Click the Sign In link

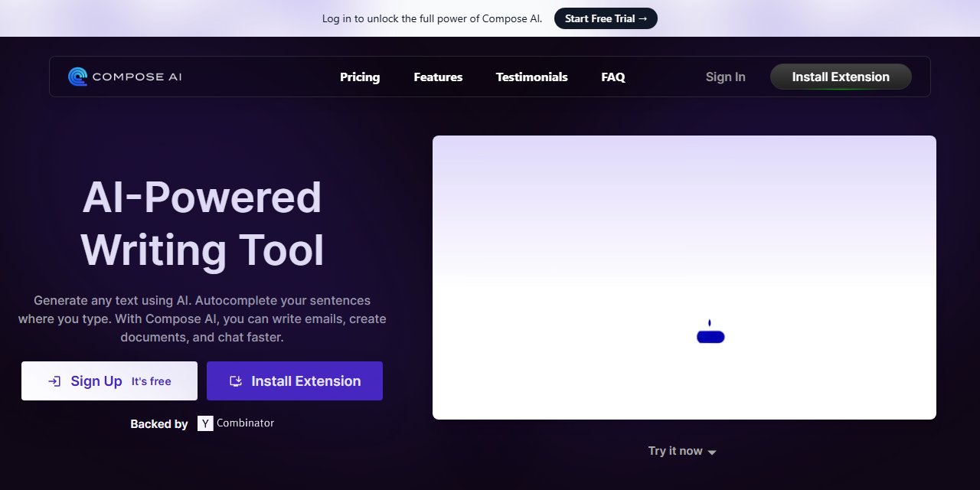(725, 77)
